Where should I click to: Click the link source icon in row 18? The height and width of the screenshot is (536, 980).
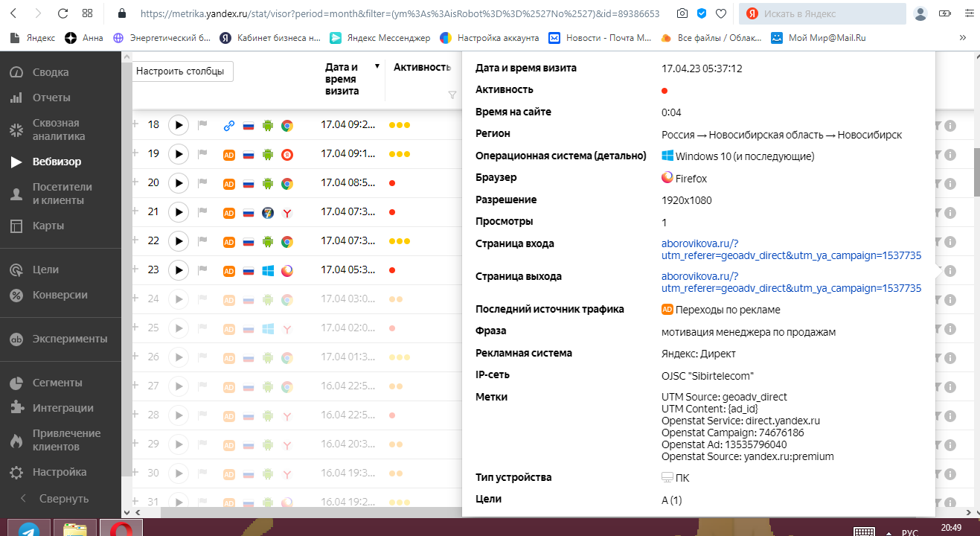[x=229, y=126]
